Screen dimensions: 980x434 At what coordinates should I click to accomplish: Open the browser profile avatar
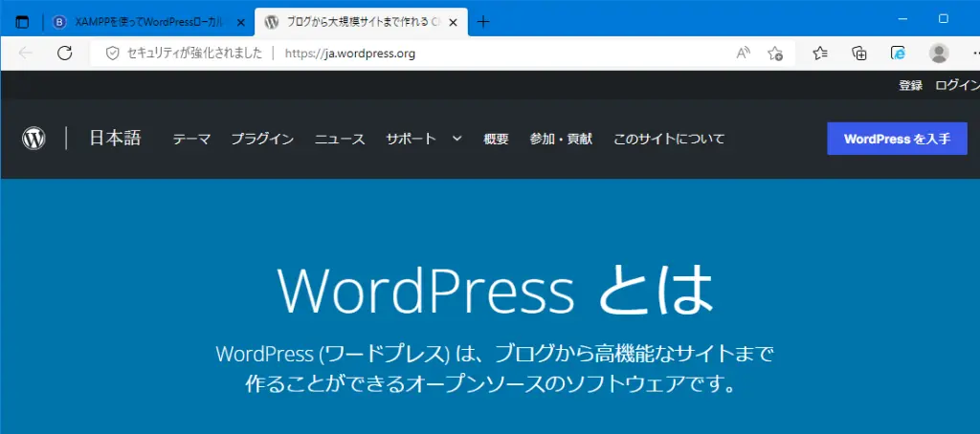click(x=939, y=54)
